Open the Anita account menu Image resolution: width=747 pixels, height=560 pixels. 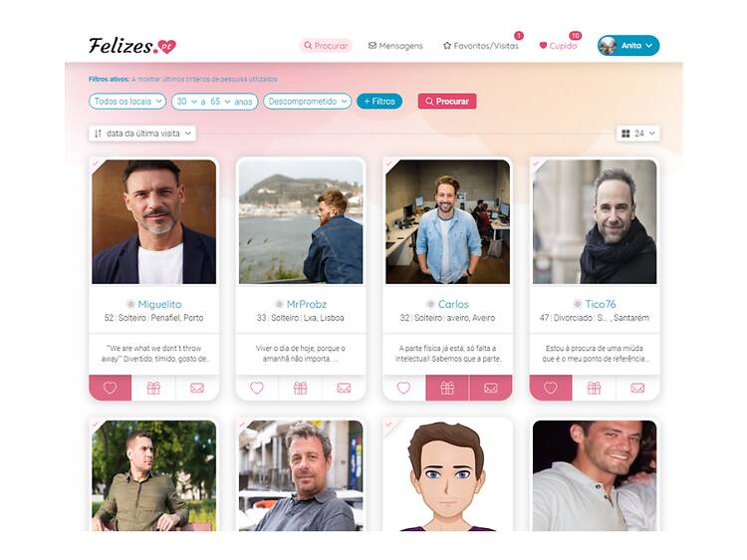click(628, 46)
